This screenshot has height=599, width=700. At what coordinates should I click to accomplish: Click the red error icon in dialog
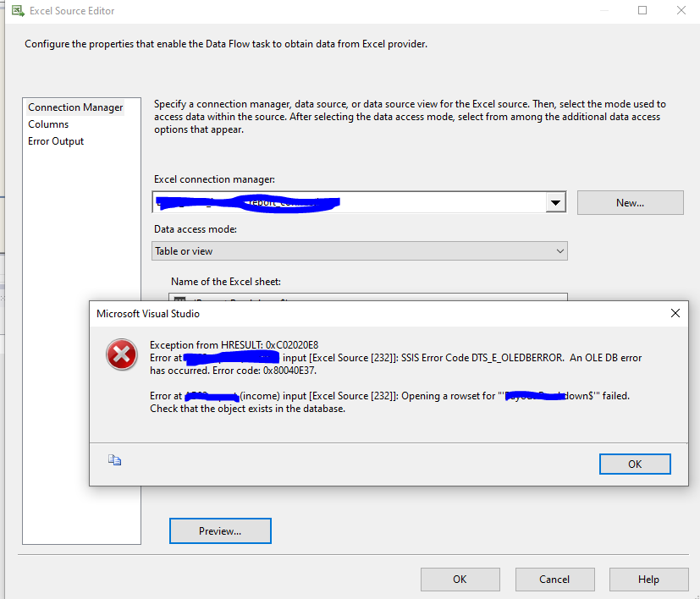(x=121, y=354)
